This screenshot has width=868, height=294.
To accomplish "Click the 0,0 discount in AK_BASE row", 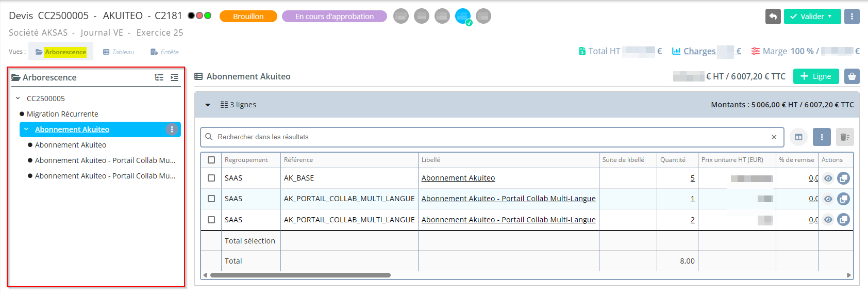I will pyautogui.click(x=813, y=178).
